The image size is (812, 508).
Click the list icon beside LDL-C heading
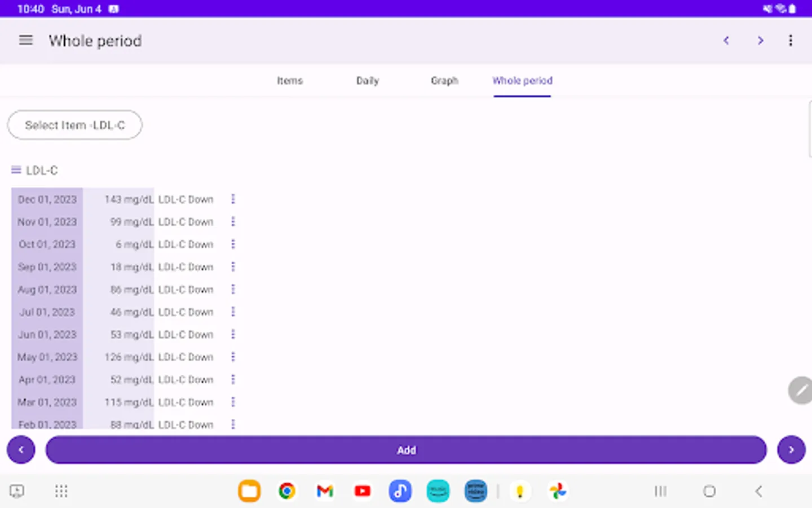[x=16, y=170]
